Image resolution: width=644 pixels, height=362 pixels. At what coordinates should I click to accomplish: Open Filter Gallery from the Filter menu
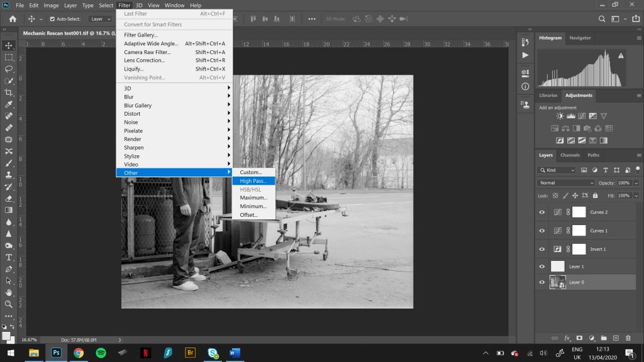[141, 35]
